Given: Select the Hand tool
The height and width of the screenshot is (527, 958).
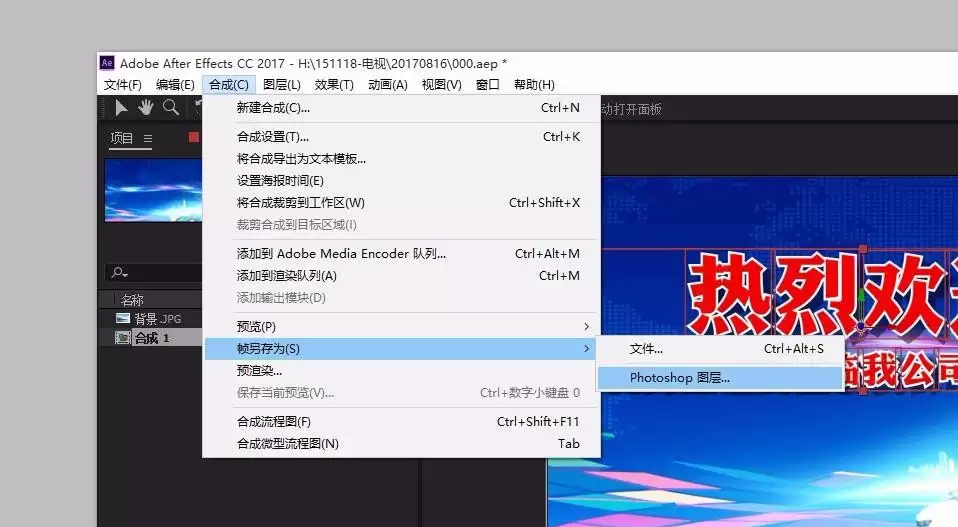Looking at the screenshot, I should pyautogui.click(x=145, y=107).
